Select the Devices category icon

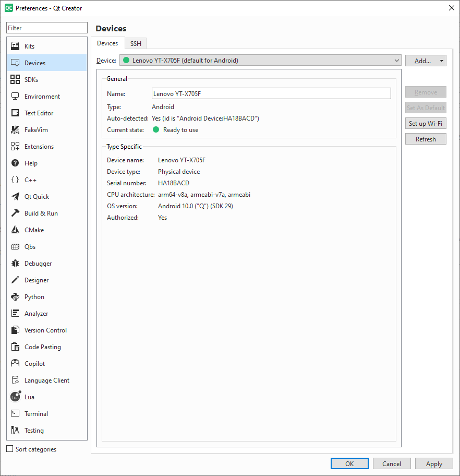point(15,63)
